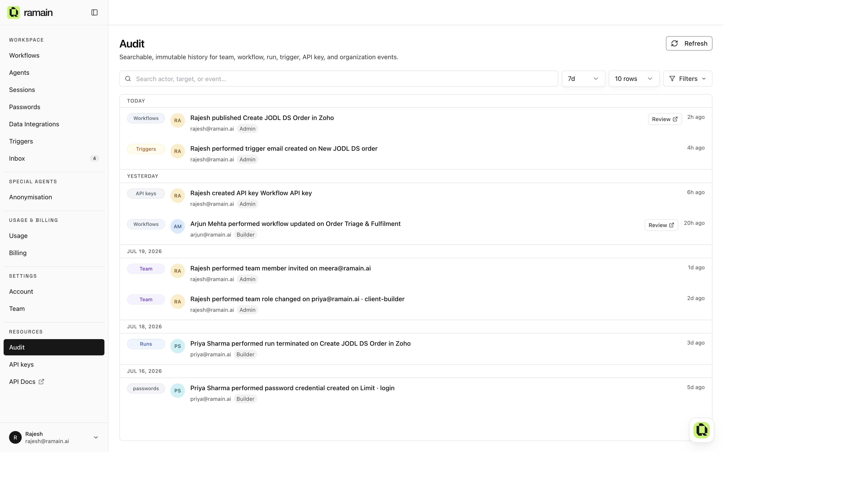Review the Order Triage & Fulfilment update

[661, 225]
